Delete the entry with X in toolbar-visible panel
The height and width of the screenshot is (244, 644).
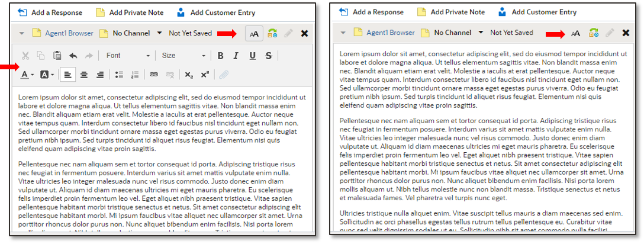(x=304, y=33)
